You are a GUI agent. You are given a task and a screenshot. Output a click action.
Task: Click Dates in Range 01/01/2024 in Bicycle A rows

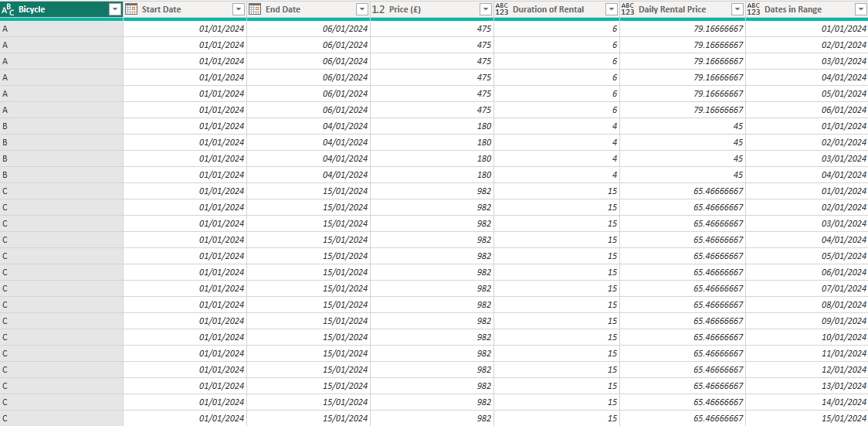coord(806,29)
